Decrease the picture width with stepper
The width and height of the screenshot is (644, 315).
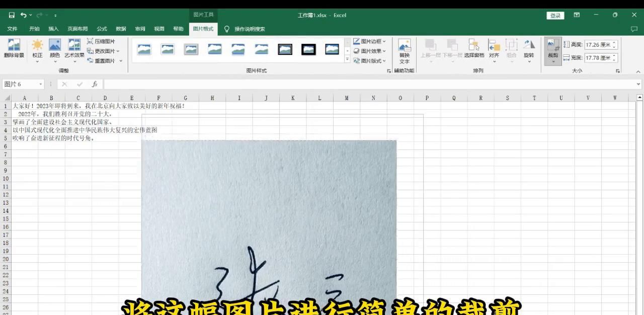pyautogui.click(x=615, y=60)
